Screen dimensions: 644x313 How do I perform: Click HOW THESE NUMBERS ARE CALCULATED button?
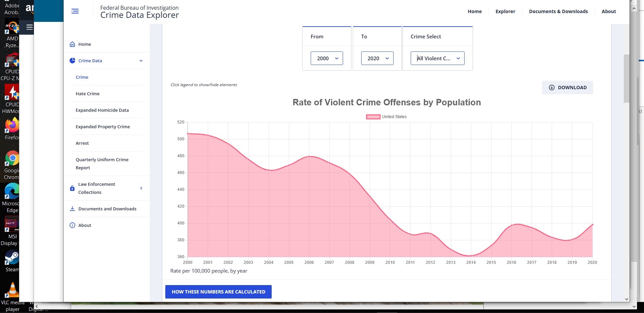click(218, 292)
